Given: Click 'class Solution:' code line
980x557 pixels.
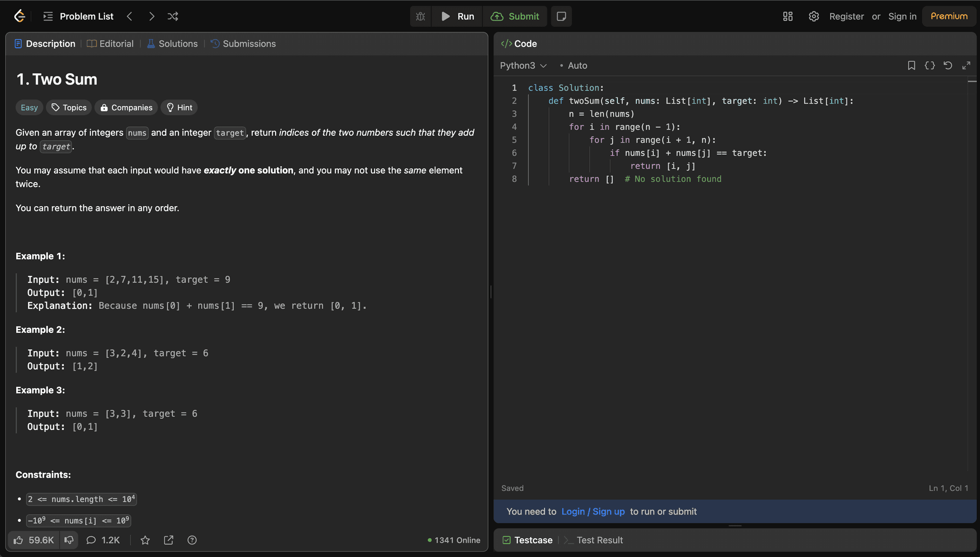Looking at the screenshot, I should pos(566,87).
